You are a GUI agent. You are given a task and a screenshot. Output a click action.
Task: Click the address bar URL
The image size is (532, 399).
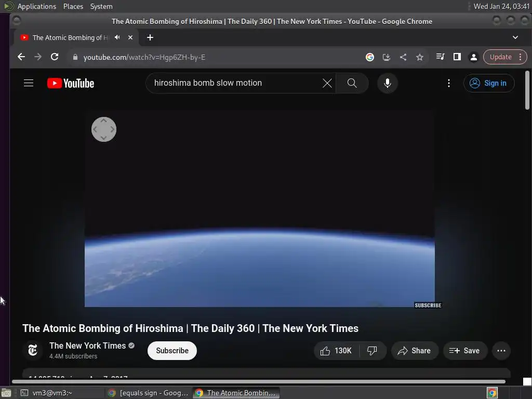click(x=144, y=57)
